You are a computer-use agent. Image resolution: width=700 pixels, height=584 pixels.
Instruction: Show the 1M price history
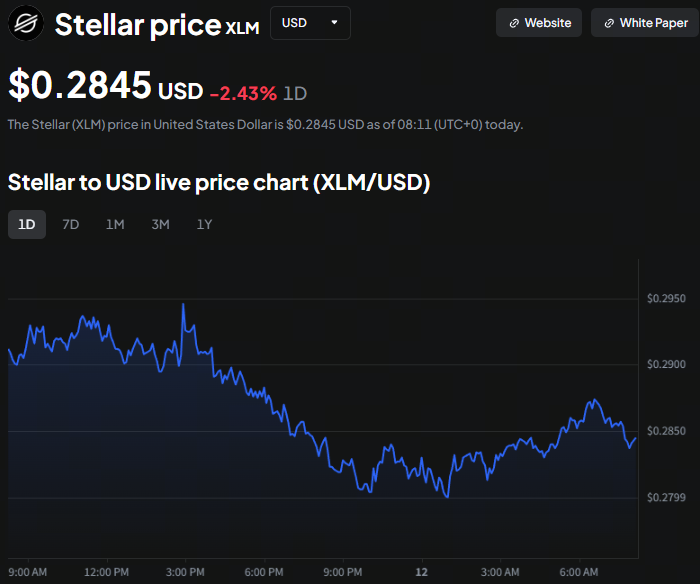pyautogui.click(x=115, y=224)
